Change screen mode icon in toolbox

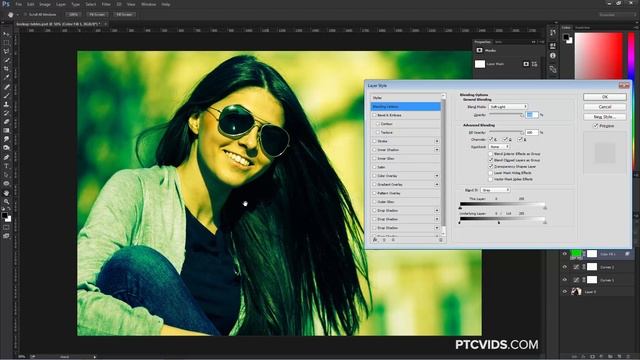(6, 236)
